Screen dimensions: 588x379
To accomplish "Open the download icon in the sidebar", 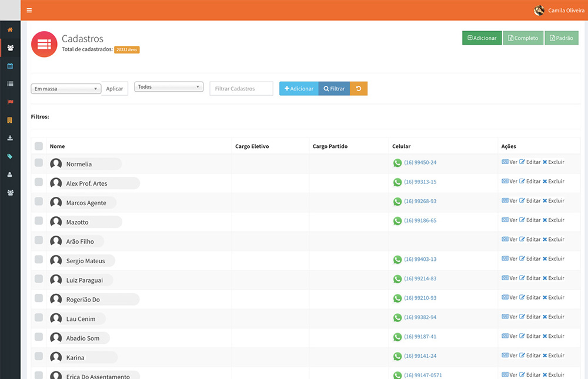I will (x=10, y=138).
